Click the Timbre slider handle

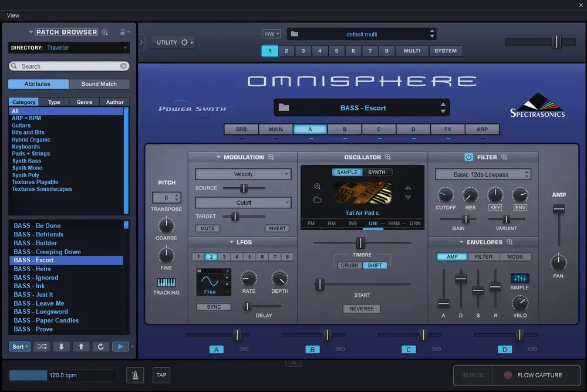pos(360,242)
